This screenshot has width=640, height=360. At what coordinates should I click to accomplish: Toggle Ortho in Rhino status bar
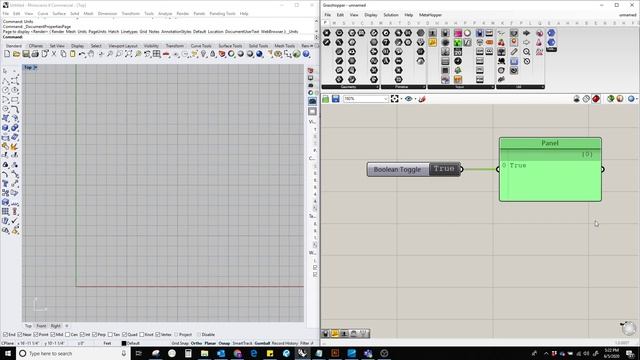(x=196, y=343)
